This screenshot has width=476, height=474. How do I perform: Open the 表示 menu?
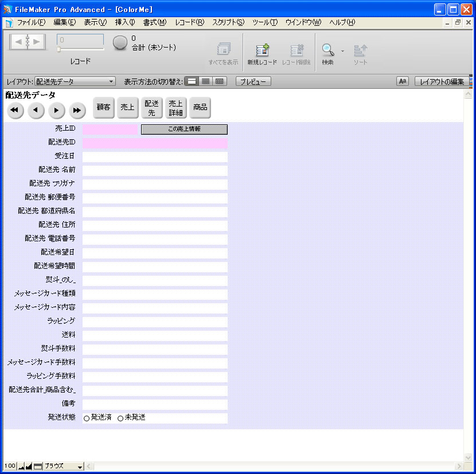coord(95,22)
